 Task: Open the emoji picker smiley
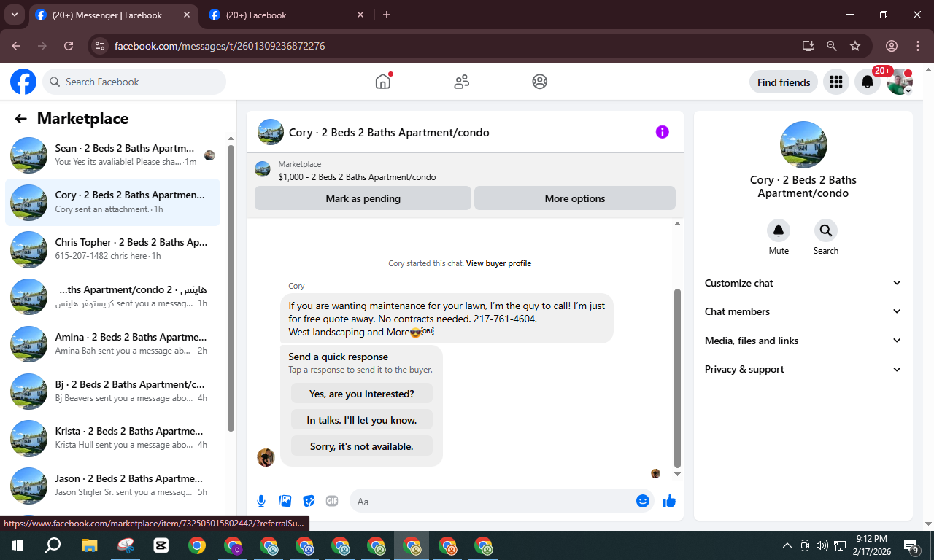coord(643,501)
